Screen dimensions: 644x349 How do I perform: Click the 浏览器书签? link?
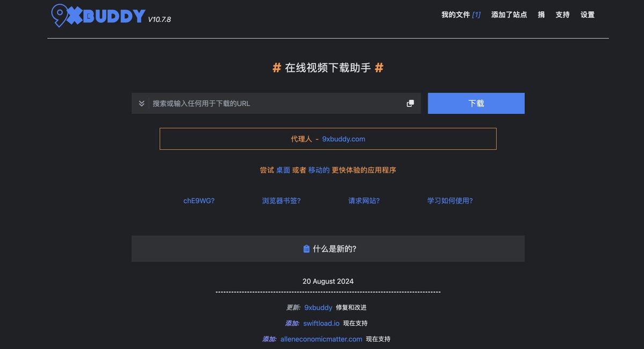coord(281,201)
